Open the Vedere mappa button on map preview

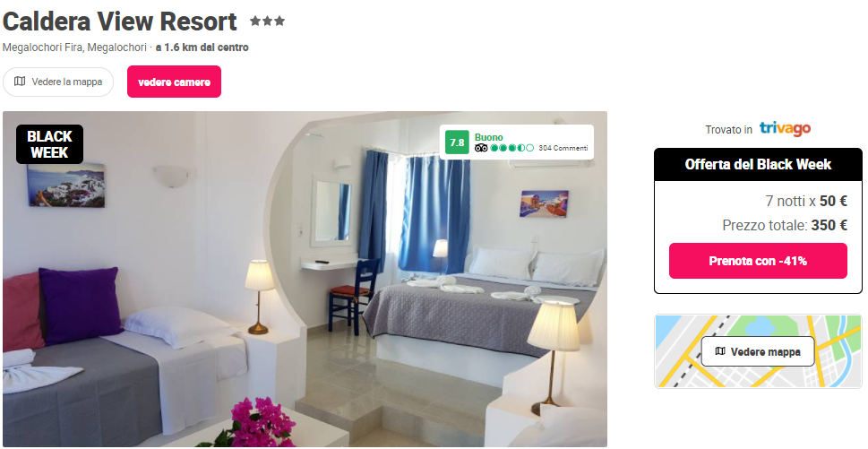pyautogui.click(x=758, y=351)
